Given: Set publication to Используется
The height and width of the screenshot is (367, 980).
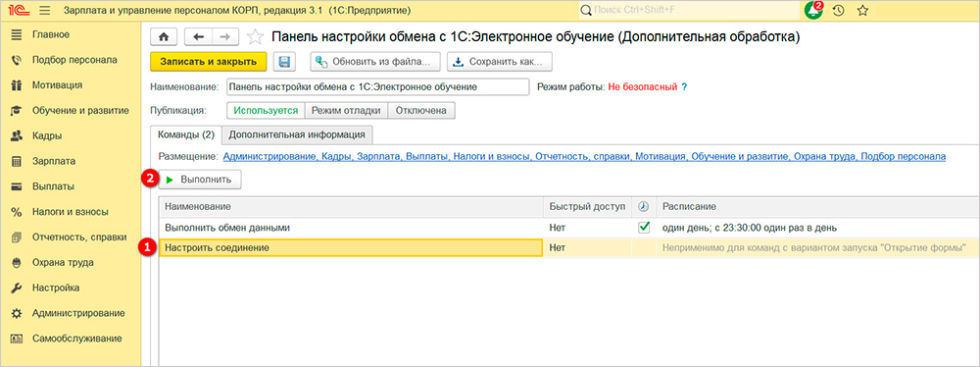Looking at the screenshot, I should [266, 110].
